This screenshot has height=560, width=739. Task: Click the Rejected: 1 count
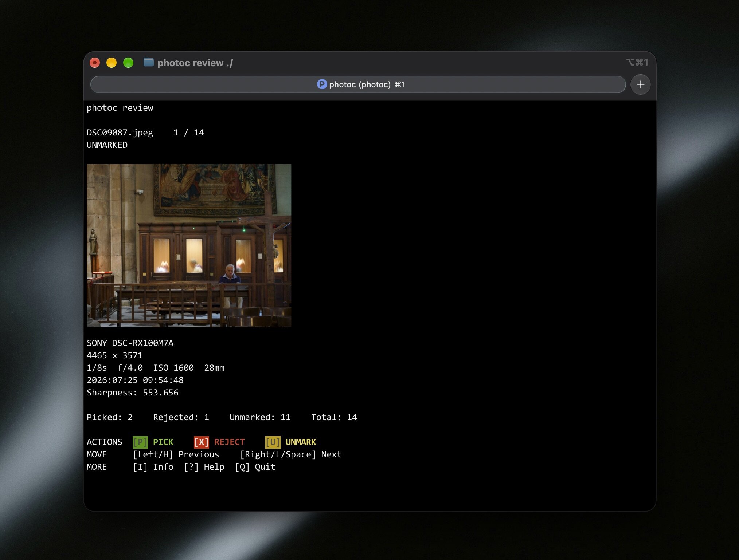(181, 417)
